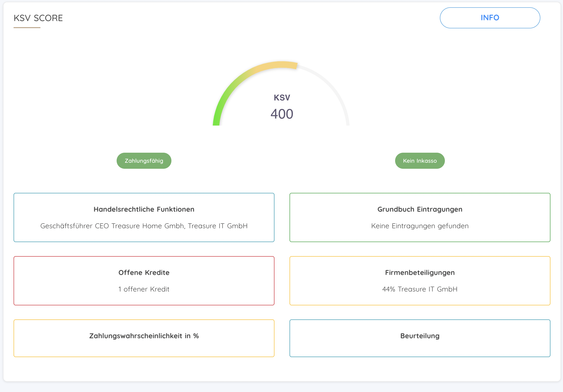Select the Zahlungsfähig badge
563x392 pixels.
click(x=144, y=161)
